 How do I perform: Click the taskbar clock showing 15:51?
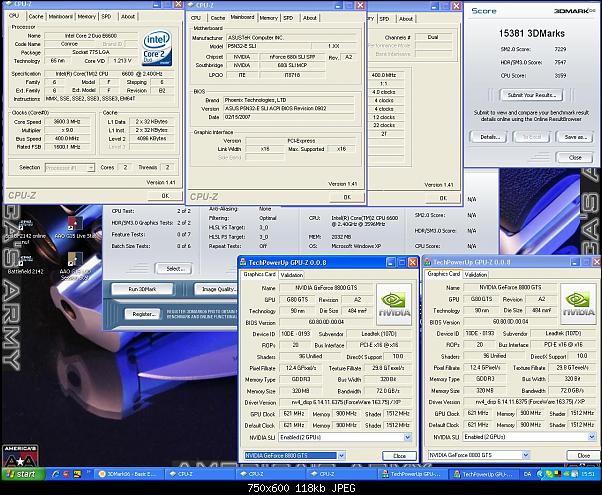588,474
